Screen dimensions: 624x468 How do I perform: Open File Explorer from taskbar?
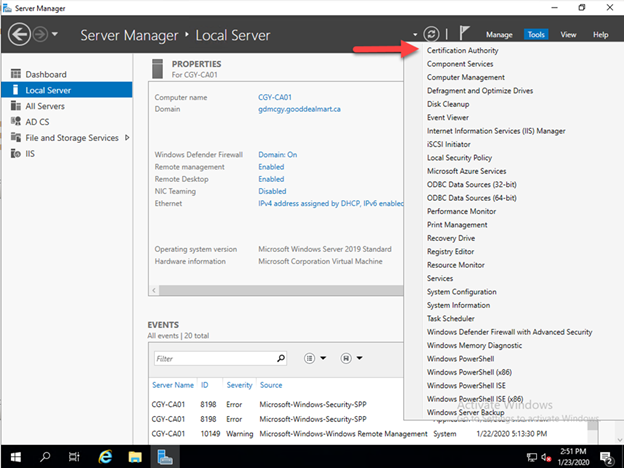coord(135,456)
